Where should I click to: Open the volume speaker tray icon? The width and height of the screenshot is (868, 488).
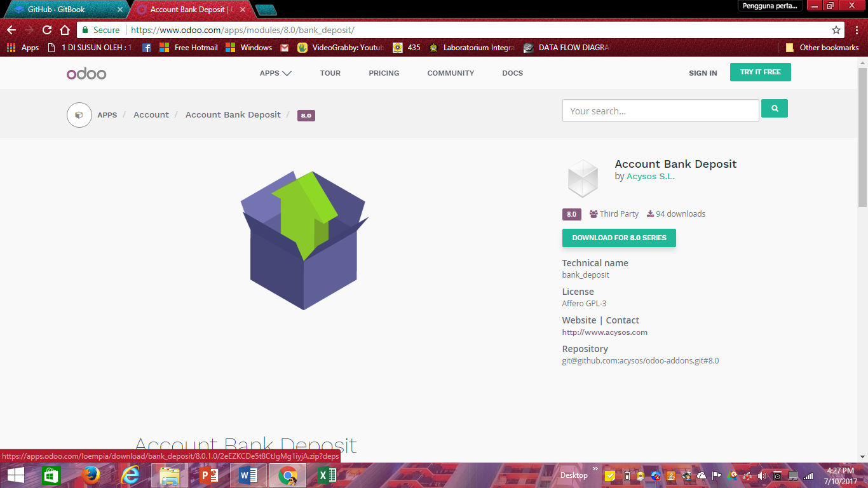click(x=763, y=475)
